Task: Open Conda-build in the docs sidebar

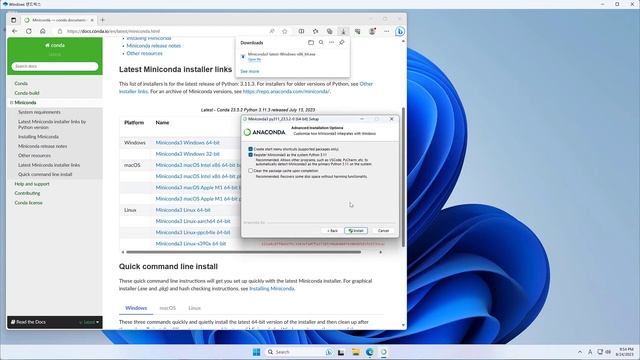Action: (x=27, y=93)
